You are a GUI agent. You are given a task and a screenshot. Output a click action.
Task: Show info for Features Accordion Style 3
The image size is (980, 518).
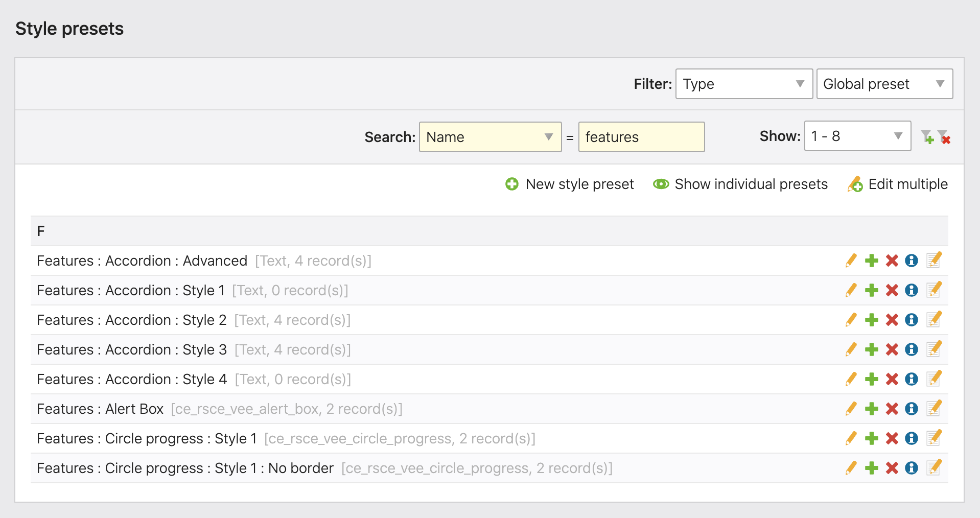912,349
